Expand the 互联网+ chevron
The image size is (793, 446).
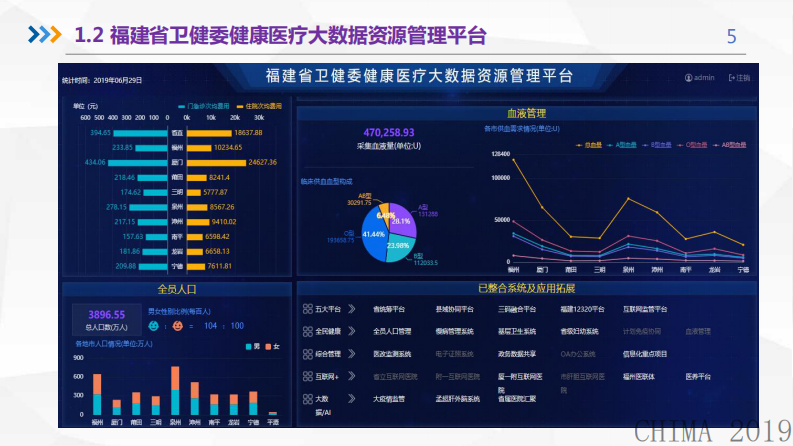coord(351,377)
